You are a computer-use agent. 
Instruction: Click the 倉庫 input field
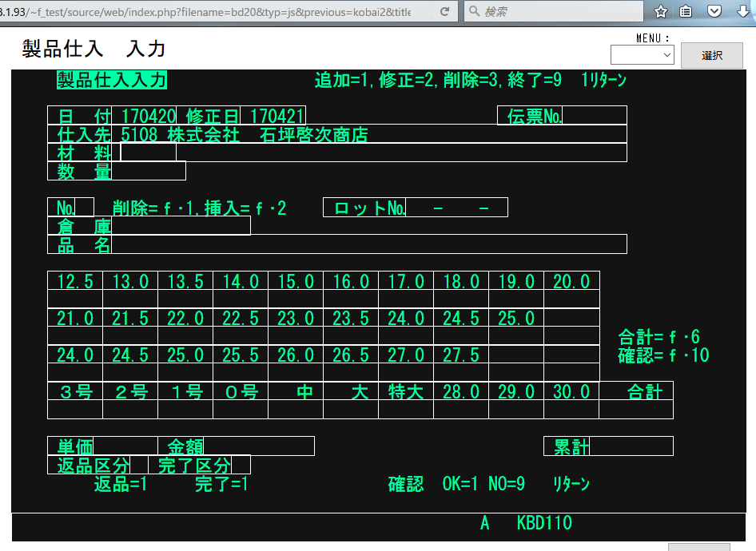click(x=181, y=227)
